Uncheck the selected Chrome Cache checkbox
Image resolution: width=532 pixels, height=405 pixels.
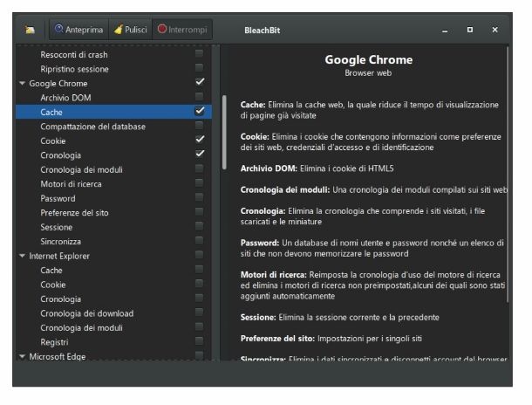(x=200, y=111)
